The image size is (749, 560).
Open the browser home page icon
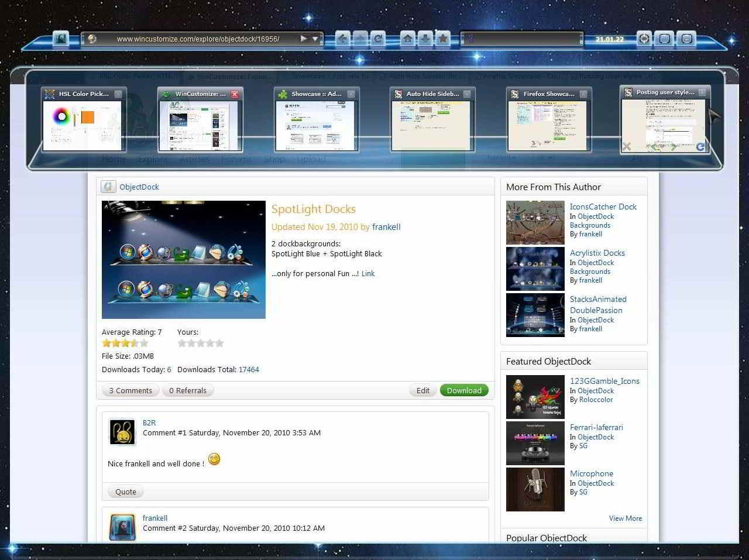pyautogui.click(x=408, y=39)
